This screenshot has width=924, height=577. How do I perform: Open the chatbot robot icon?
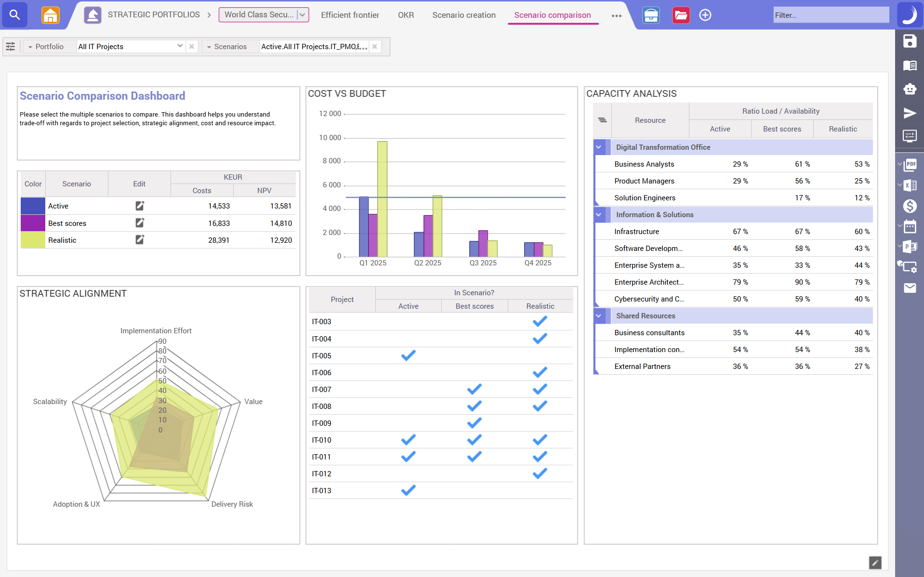tap(909, 89)
